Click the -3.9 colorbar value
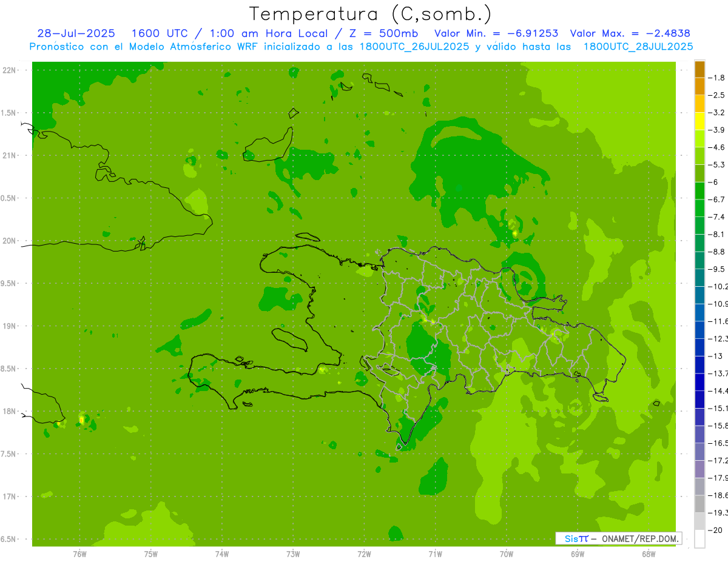The image size is (728, 562). pos(716,130)
